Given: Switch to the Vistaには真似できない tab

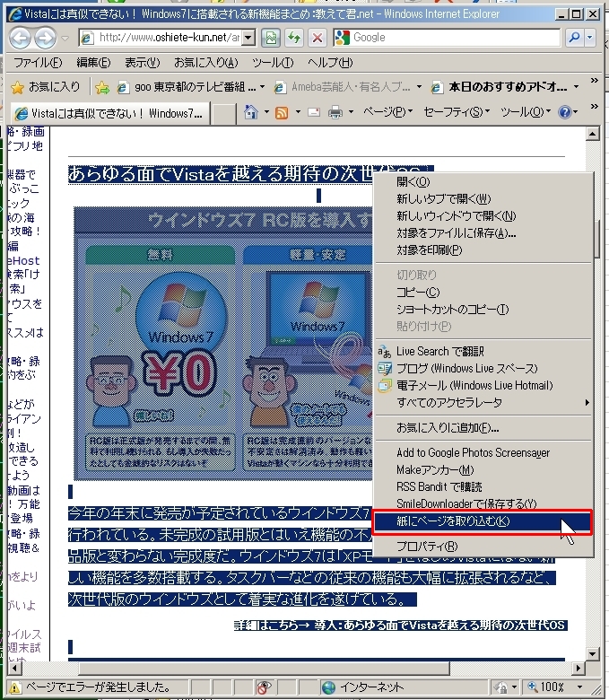Looking at the screenshot, I should click(109, 113).
